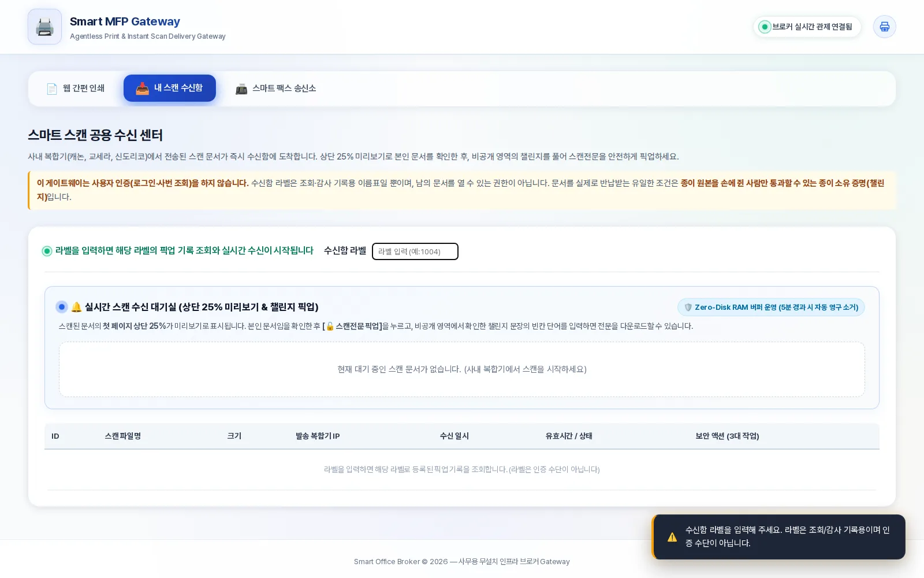Click the green dot beside the 라벨 입력 안내 text
Screen dimensions: 924x578
point(47,251)
